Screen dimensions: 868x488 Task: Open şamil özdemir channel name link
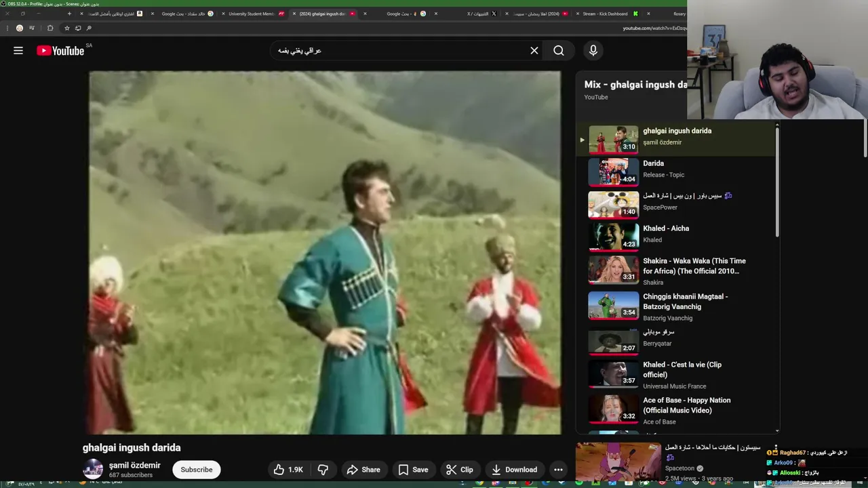[135, 465]
